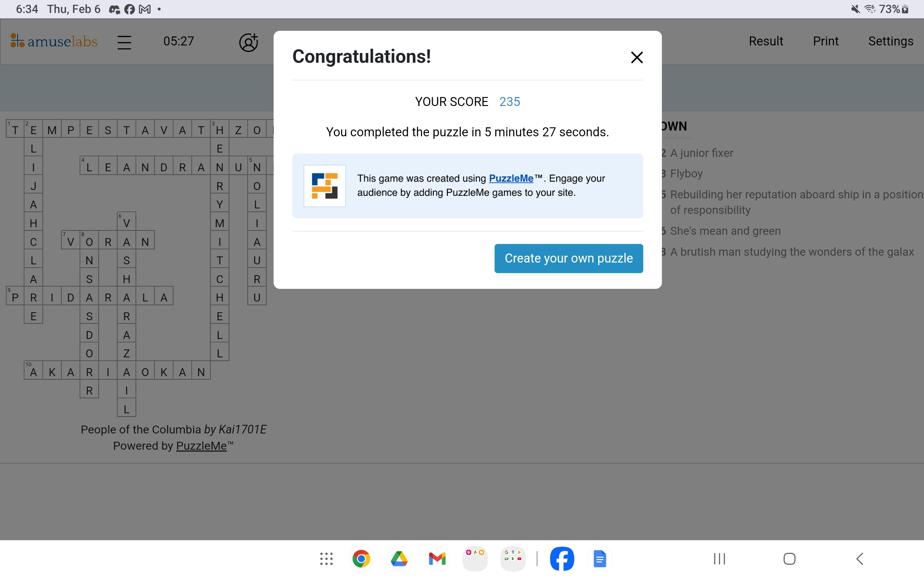Open Settings in the top bar
Viewport: 924px width, 577px height.
pos(890,41)
